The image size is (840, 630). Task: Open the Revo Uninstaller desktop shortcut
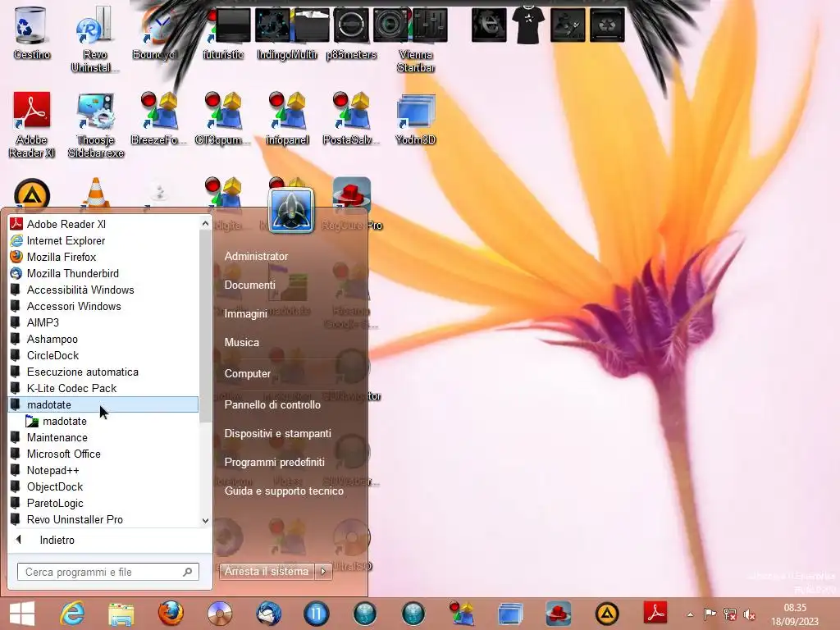[x=94, y=39]
